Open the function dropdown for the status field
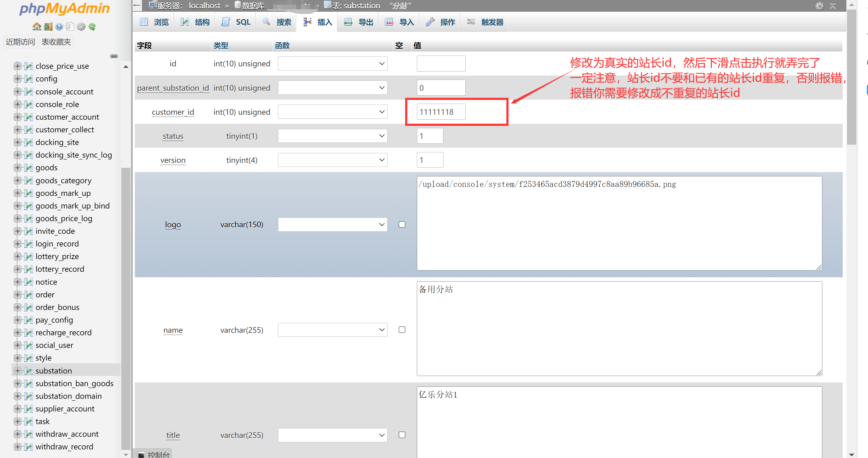 pyautogui.click(x=332, y=136)
